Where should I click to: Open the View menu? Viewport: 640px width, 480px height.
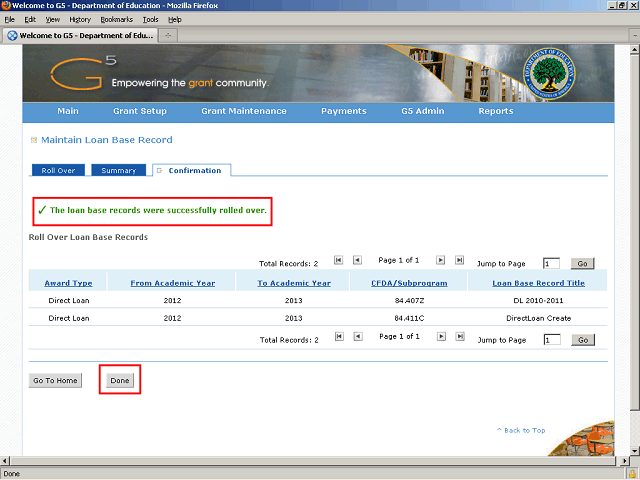click(53, 19)
